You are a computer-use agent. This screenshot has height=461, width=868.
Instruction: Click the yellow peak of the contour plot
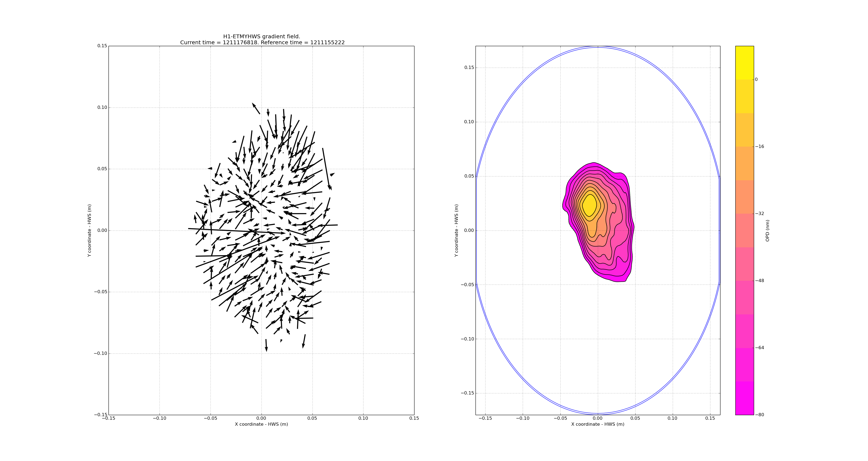click(589, 205)
